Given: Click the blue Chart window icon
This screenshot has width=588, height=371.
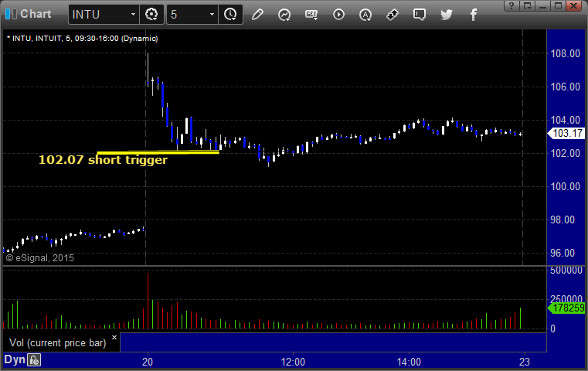Looking at the screenshot, I should click(x=11, y=14).
